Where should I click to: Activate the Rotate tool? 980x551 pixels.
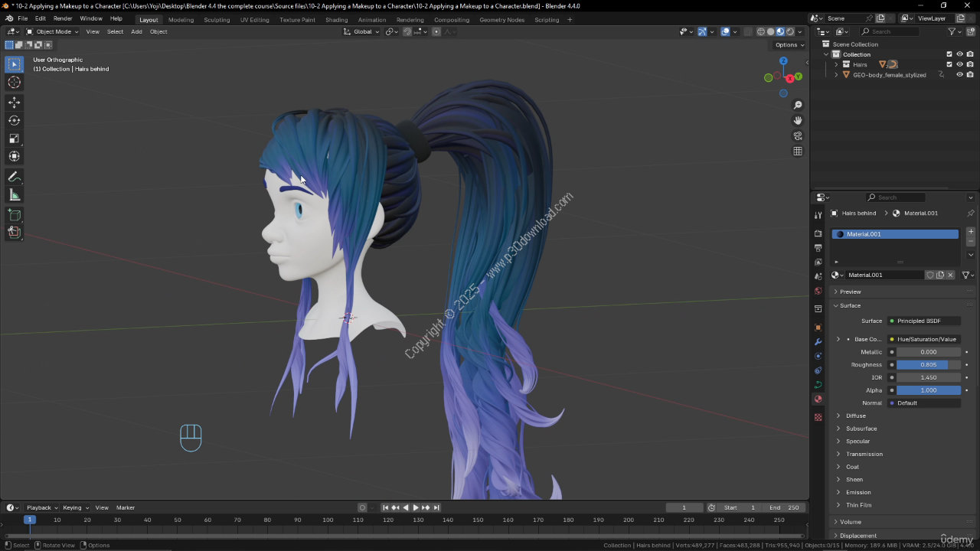[x=15, y=120]
